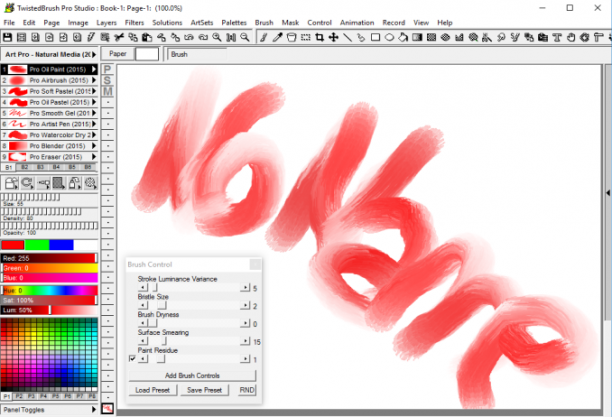Select the Hand pan tool
Screen dimensions: 612x417
571,37
